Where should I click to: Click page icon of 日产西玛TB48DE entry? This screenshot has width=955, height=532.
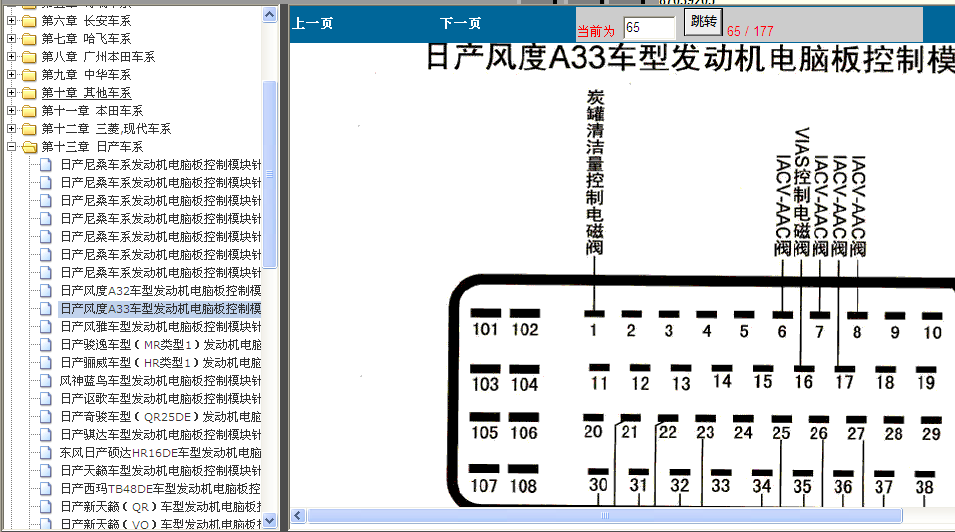[46, 488]
